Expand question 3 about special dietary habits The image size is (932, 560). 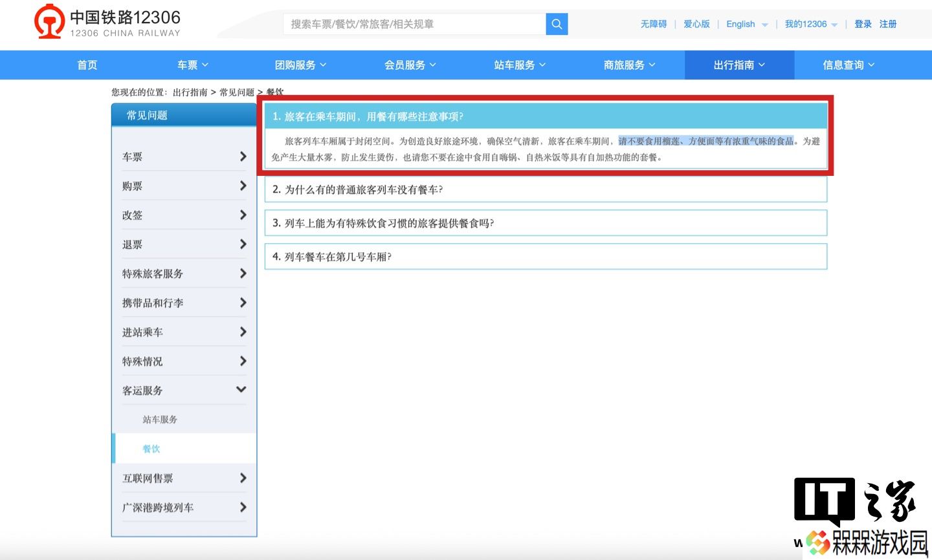coord(546,223)
